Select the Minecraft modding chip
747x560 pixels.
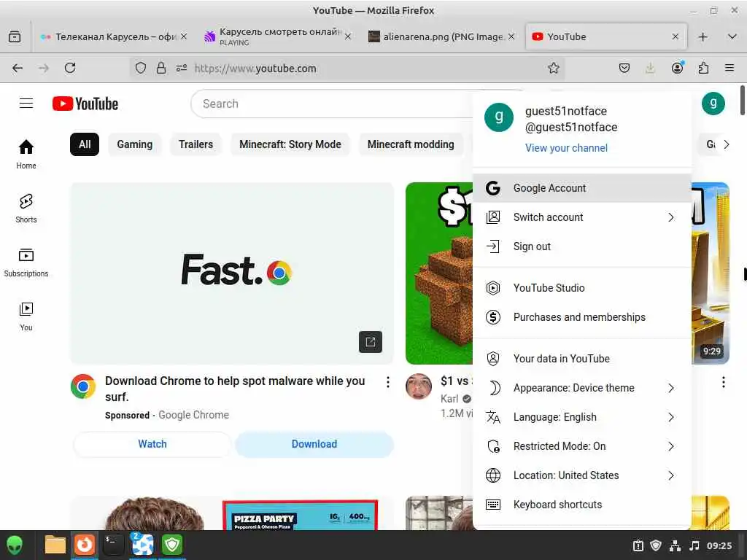pos(411,144)
